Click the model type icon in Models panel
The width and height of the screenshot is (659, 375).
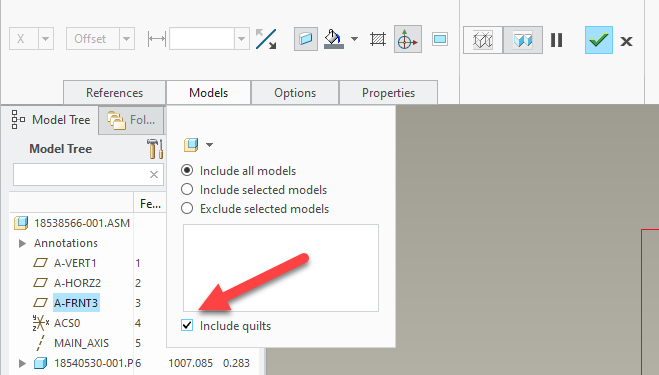pyautogui.click(x=191, y=145)
